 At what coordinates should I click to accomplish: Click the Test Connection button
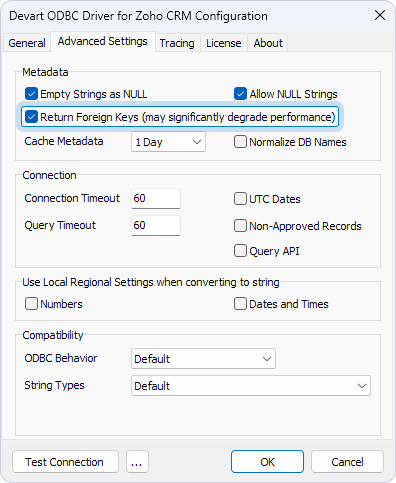click(x=65, y=462)
